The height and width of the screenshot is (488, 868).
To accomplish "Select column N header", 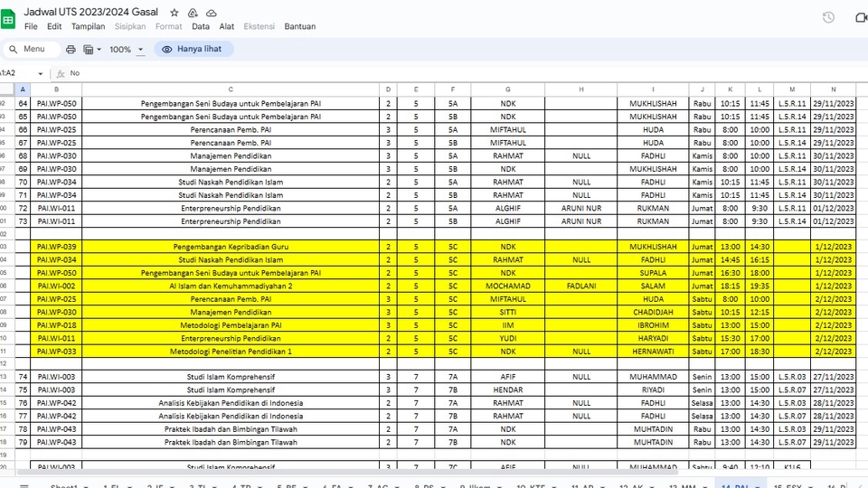I will click(833, 89).
